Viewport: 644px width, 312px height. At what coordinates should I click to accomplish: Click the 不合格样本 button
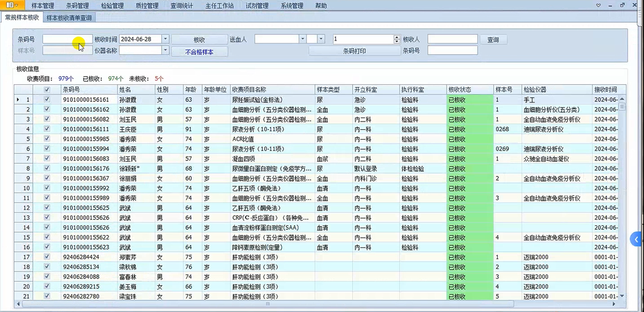click(199, 52)
